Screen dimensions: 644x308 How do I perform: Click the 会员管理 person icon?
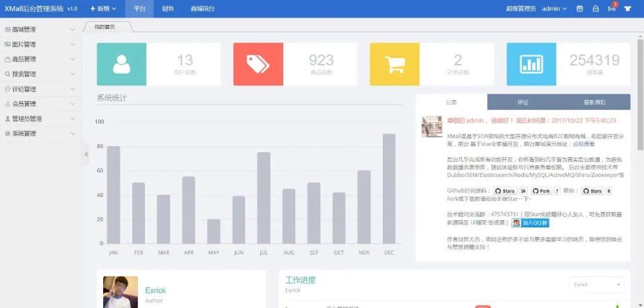click(7, 104)
